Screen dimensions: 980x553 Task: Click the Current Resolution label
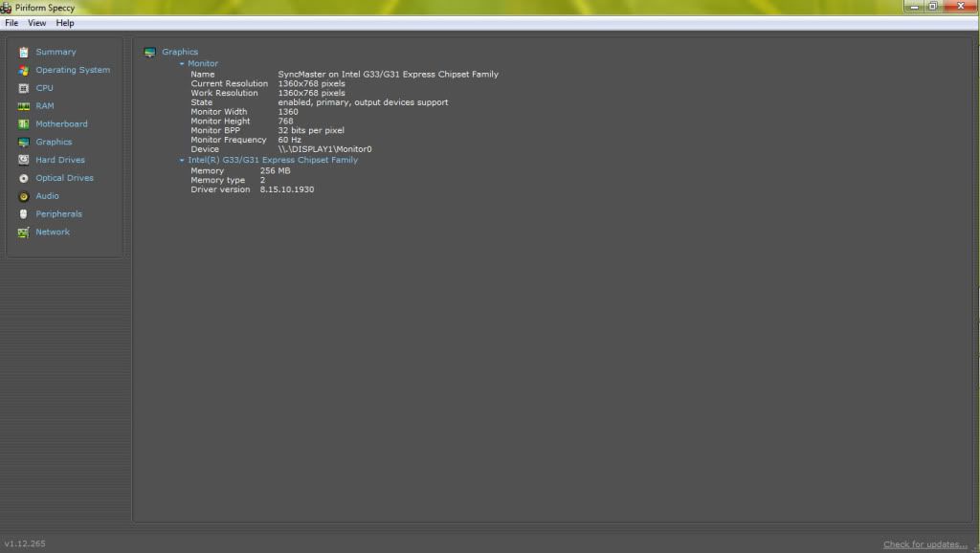click(x=230, y=84)
